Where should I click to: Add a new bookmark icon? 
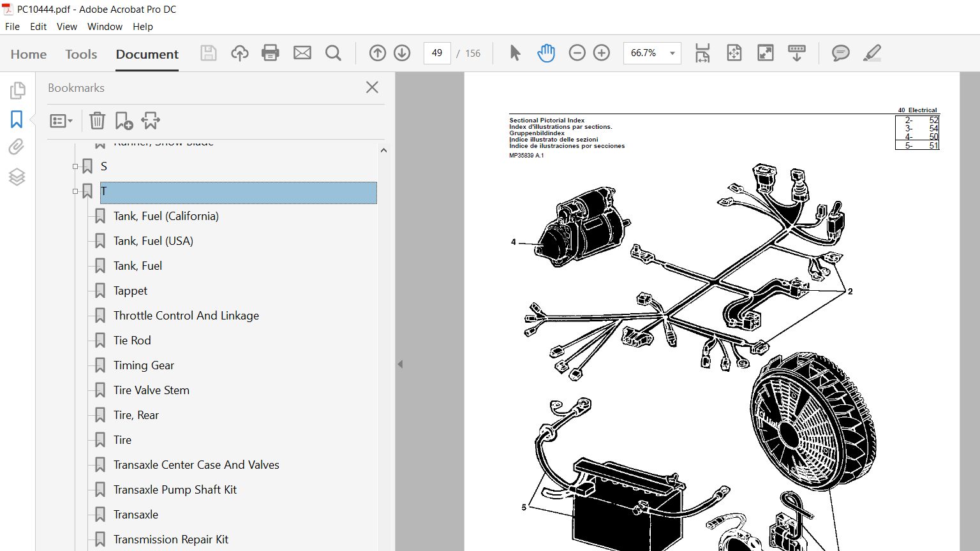pos(124,121)
